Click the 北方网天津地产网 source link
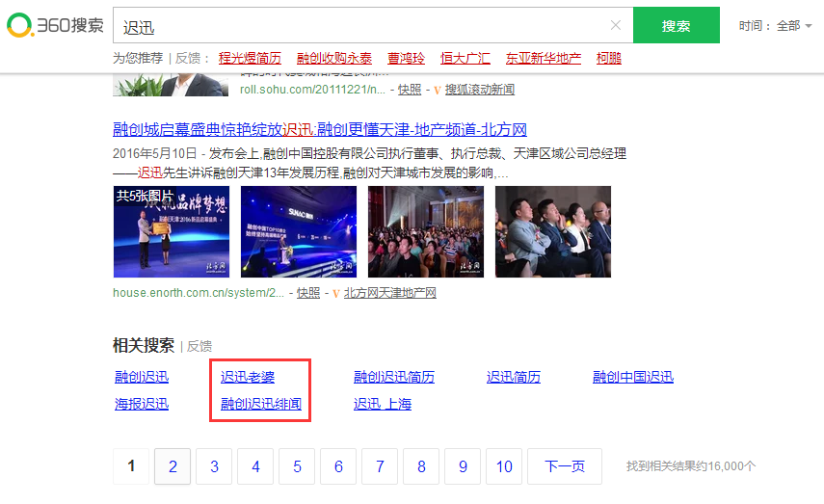The height and width of the screenshot is (504, 824). coord(390,293)
